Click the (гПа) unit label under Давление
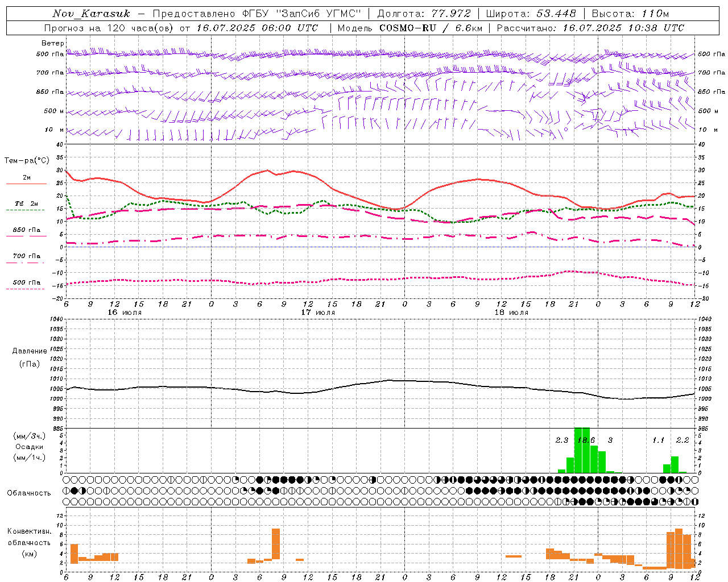 tap(30, 364)
